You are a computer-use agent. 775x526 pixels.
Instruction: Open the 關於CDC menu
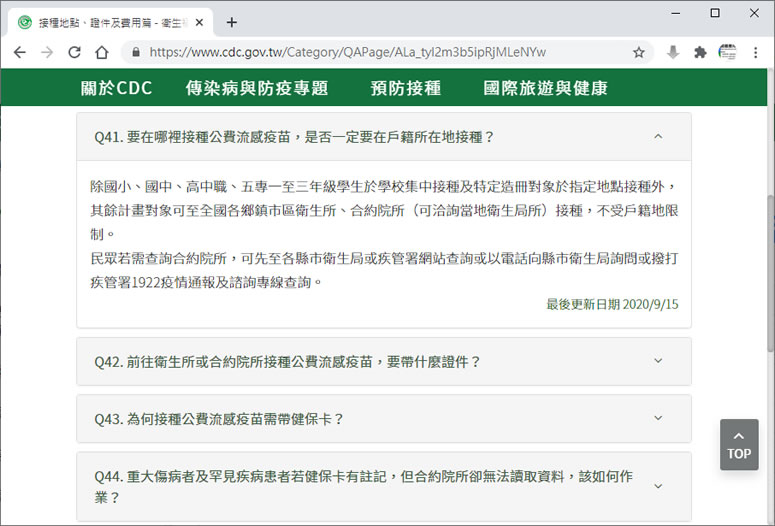point(116,88)
